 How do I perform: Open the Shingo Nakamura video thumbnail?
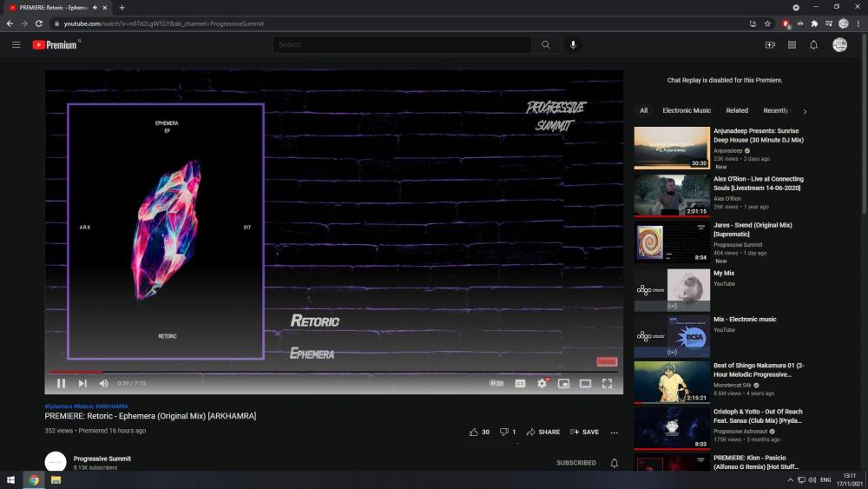[x=672, y=382]
